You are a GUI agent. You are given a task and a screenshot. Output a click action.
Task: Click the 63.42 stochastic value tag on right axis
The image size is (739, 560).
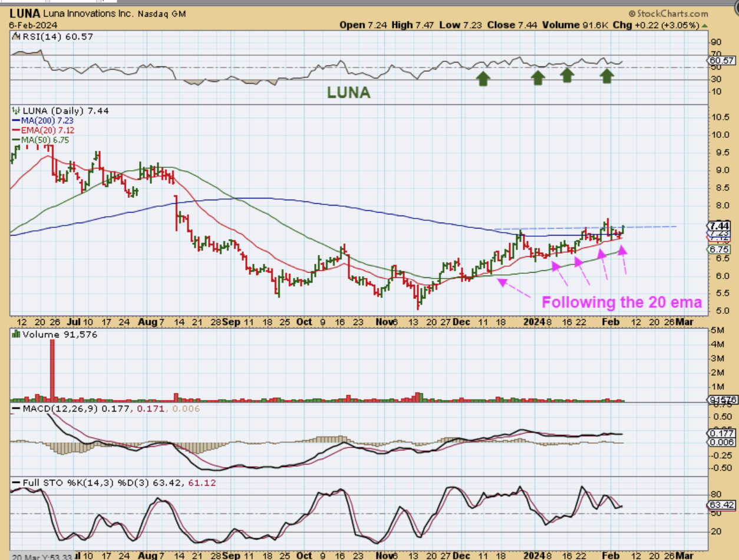[722, 505]
